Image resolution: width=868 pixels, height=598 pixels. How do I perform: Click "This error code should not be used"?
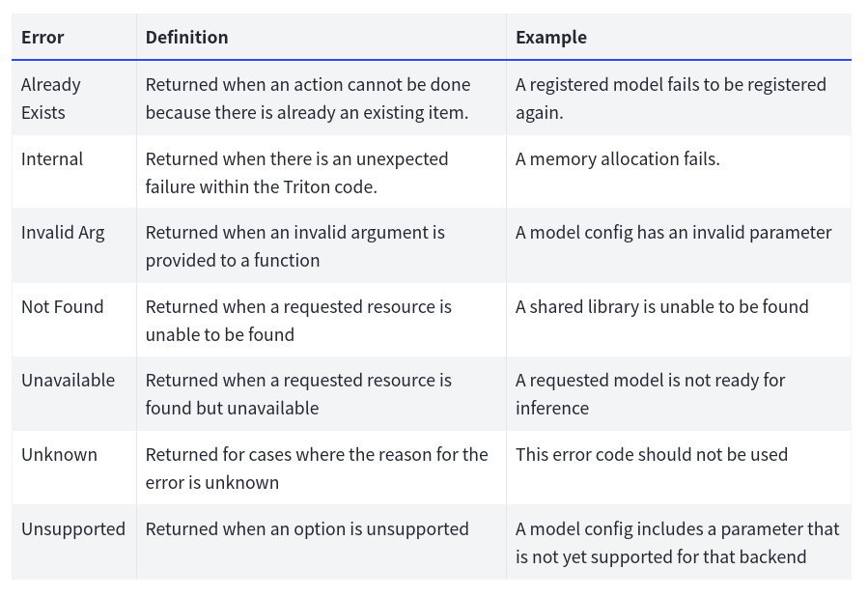pyautogui.click(x=651, y=455)
